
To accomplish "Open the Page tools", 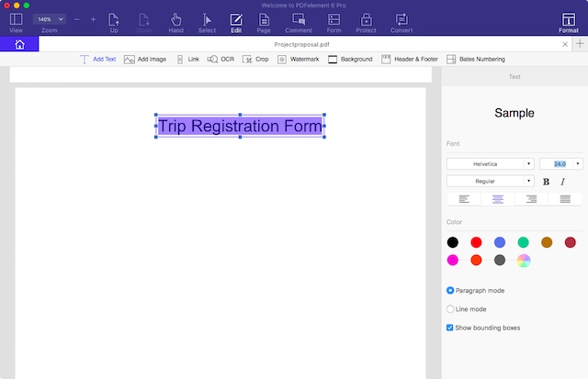I will pyautogui.click(x=264, y=23).
